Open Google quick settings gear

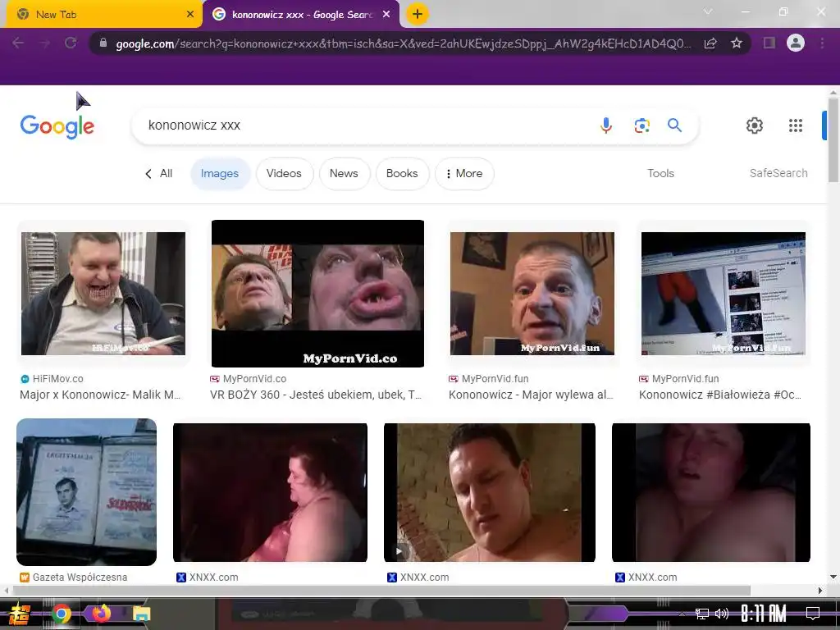tap(755, 126)
